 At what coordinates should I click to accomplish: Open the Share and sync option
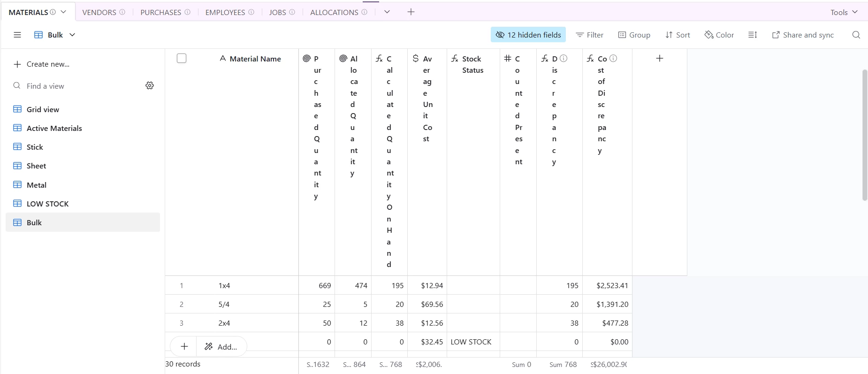click(803, 35)
